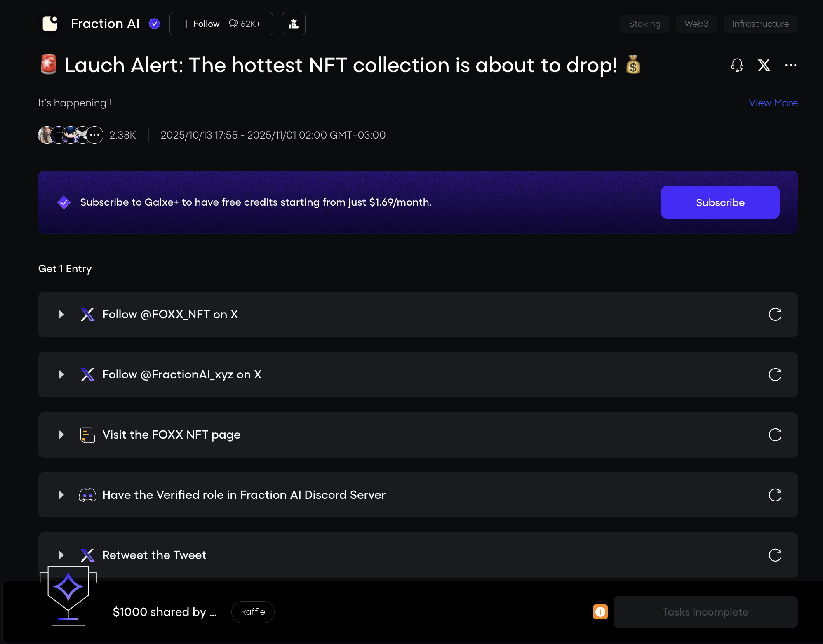The height and width of the screenshot is (644, 823).
Task: Click the leaderboard podium icon
Action: click(x=294, y=24)
